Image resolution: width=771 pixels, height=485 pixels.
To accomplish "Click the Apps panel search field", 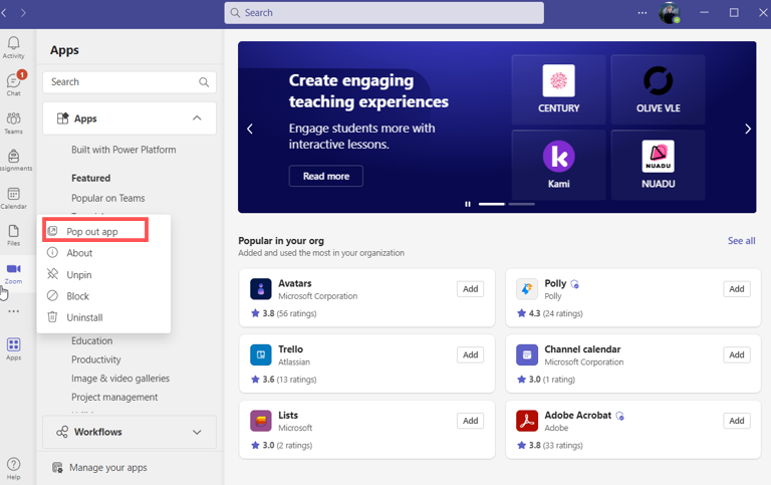I will [122, 82].
